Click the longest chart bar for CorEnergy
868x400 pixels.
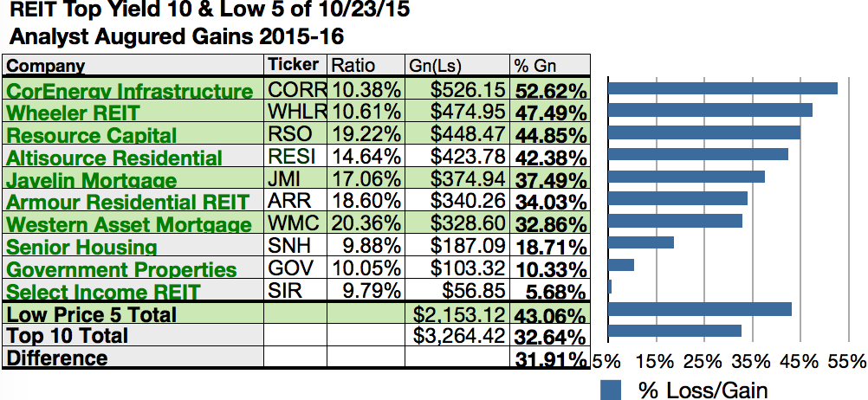pyautogui.click(x=722, y=88)
